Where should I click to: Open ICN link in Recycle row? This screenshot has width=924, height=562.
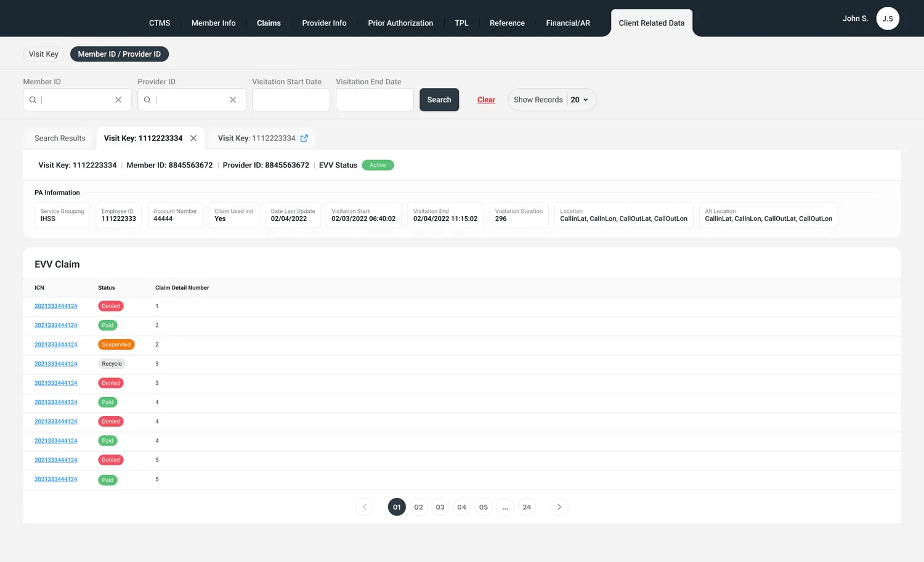pos(56,364)
